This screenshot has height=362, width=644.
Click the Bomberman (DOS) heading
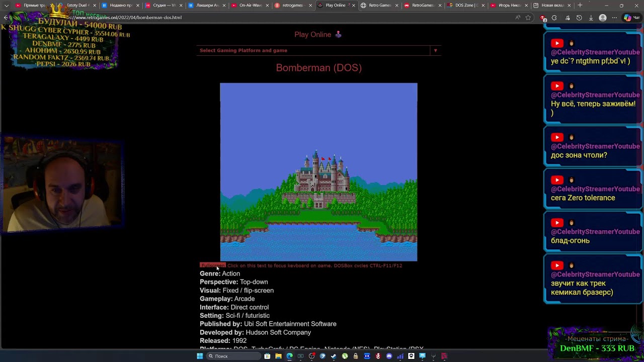318,68
